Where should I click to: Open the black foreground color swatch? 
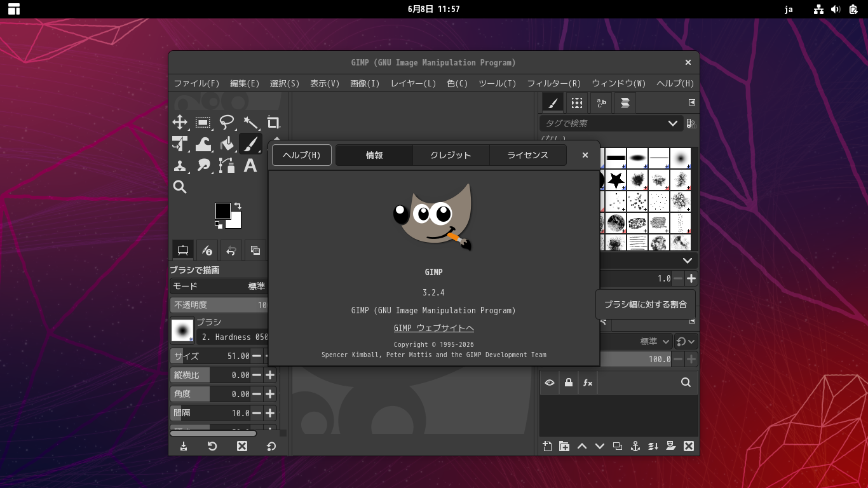(x=222, y=211)
